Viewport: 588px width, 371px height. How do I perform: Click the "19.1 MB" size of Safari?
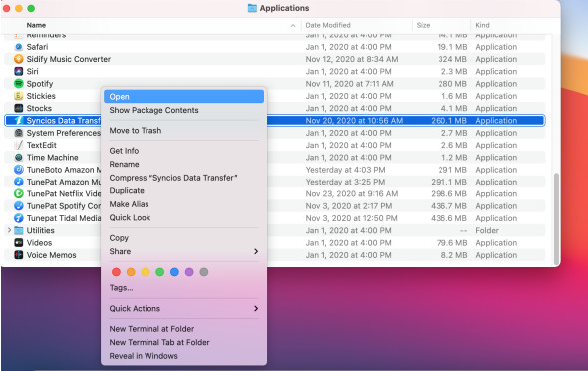pos(451,47)
